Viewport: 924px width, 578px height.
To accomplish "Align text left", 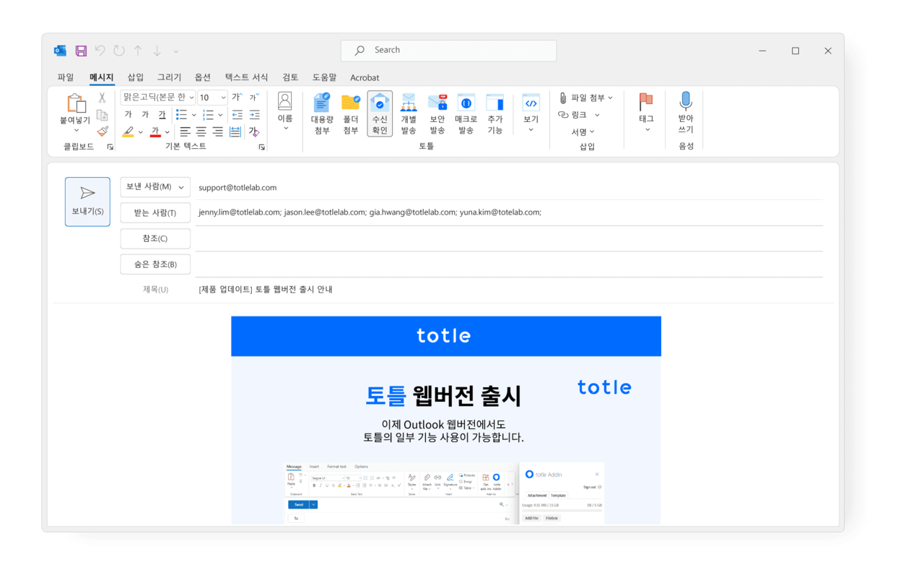I will (186, 131).
